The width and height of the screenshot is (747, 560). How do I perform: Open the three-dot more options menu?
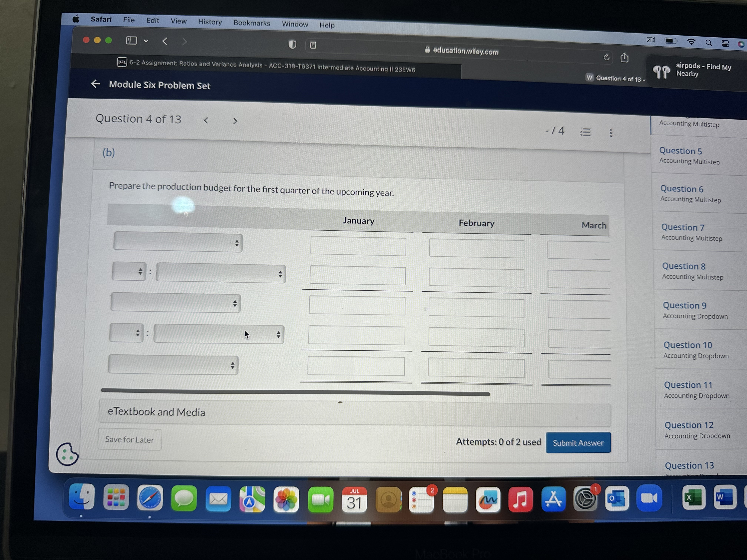coord(611,133)
